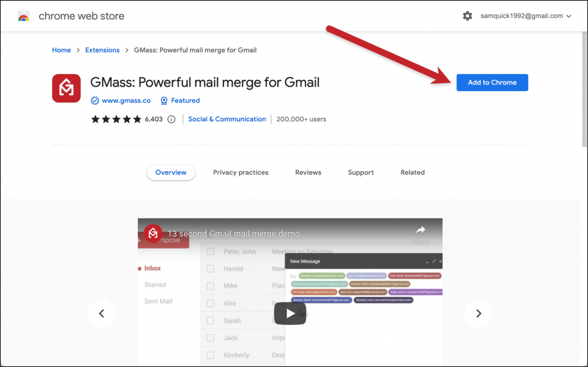
Task: Click the checkbox next to Peter, John
Action: coord(210,251)
